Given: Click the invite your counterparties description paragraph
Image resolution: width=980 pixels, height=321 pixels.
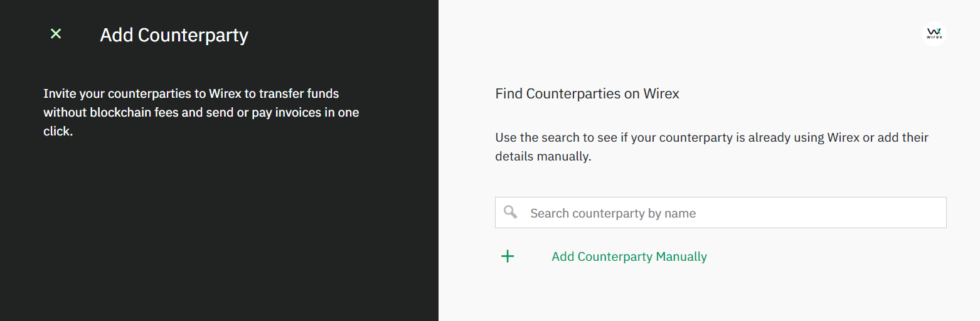Looking at the screenshot, I should point(201,113).
